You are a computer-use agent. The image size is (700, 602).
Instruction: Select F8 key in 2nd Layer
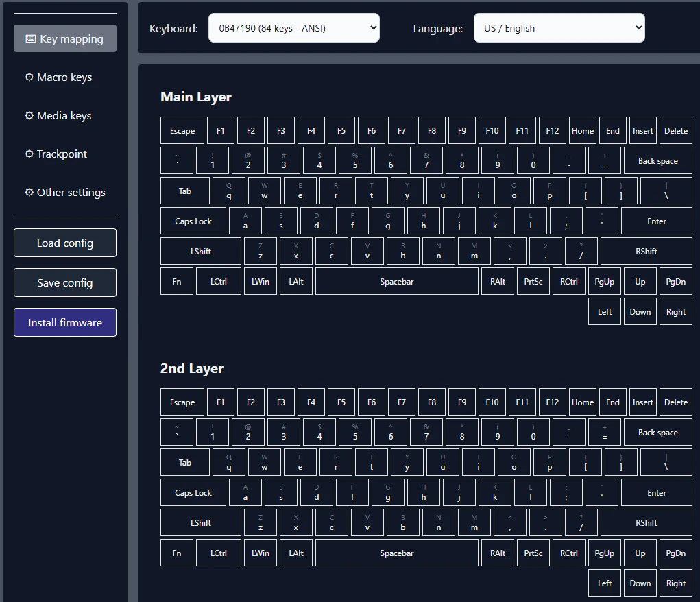coord(432,402)
